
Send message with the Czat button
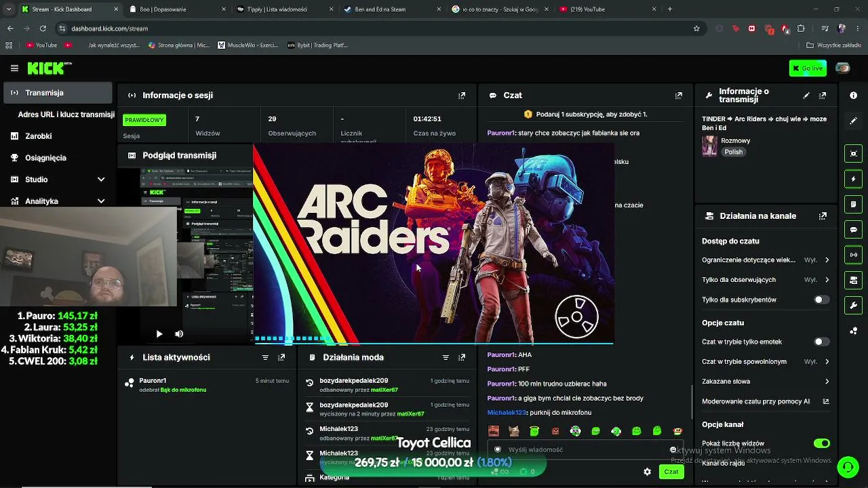671,472
